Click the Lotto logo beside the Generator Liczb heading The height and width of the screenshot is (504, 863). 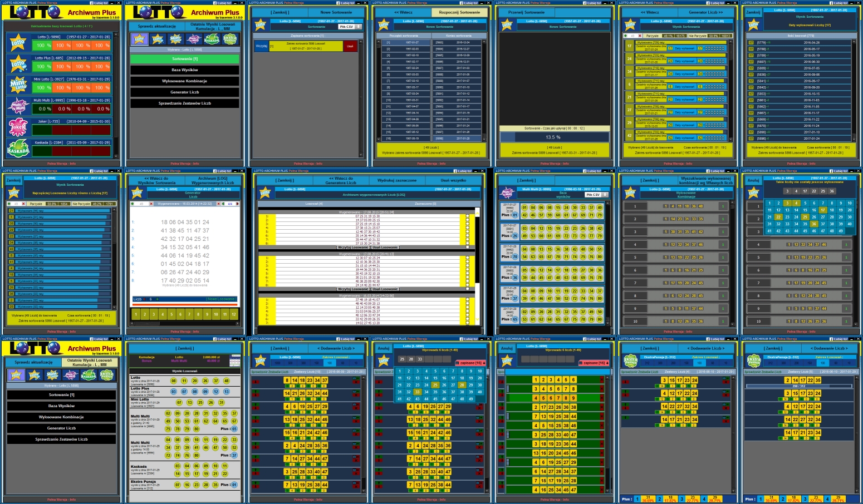coord(137,193)
